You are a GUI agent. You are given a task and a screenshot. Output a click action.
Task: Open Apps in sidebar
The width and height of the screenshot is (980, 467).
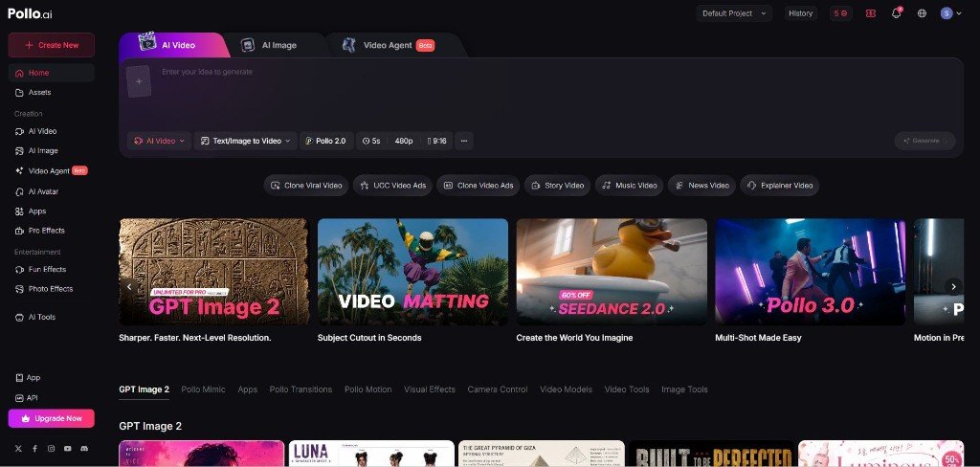pyautogui.click(x=52, y=211)
